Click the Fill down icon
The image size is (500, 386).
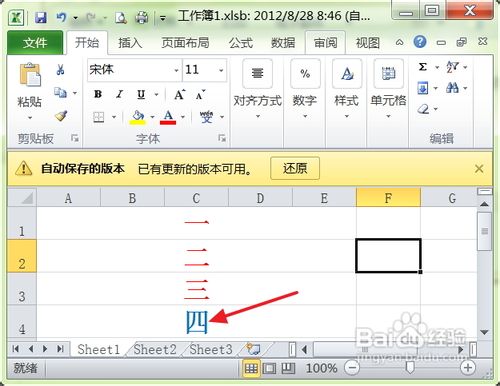[423, 88]
